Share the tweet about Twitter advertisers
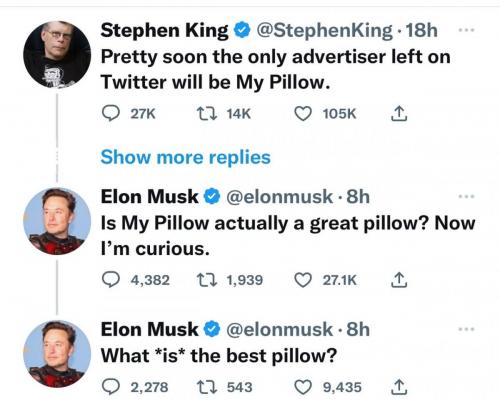 click(x=399, y=114)
